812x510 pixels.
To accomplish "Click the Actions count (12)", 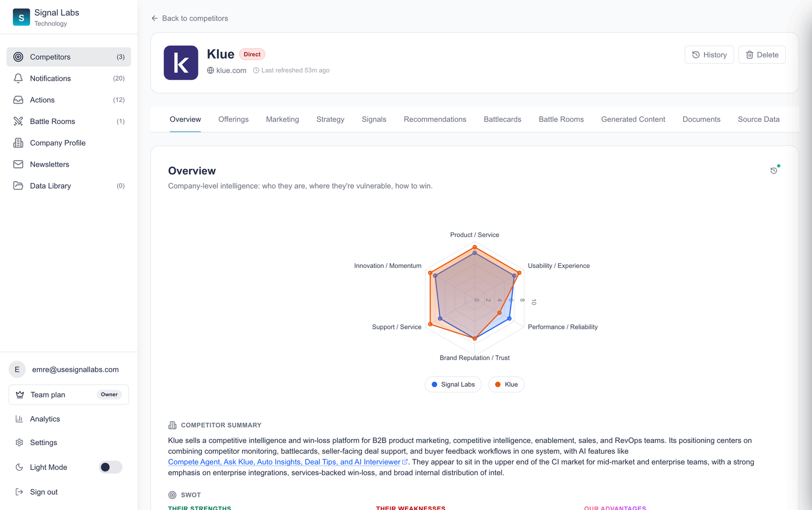I will pyautogui.click(x=119, y=100).
